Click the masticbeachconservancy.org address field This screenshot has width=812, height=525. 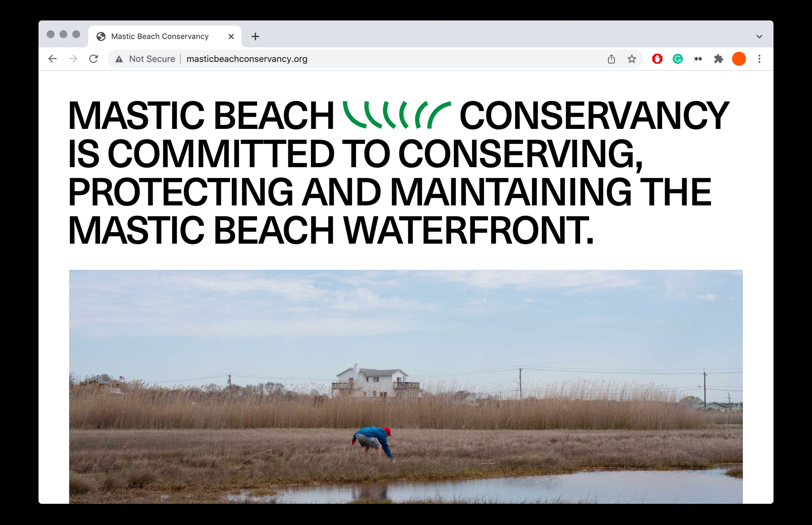coord(375,59)
